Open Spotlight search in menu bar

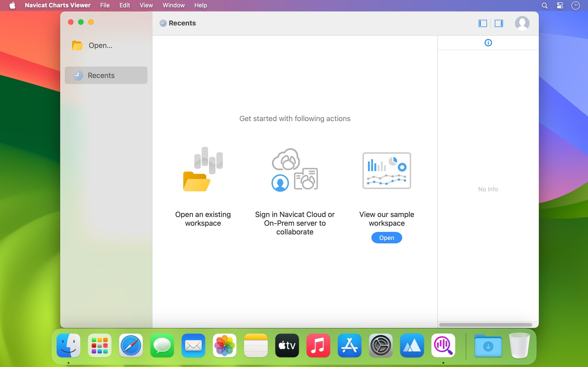tap(545, 5)
